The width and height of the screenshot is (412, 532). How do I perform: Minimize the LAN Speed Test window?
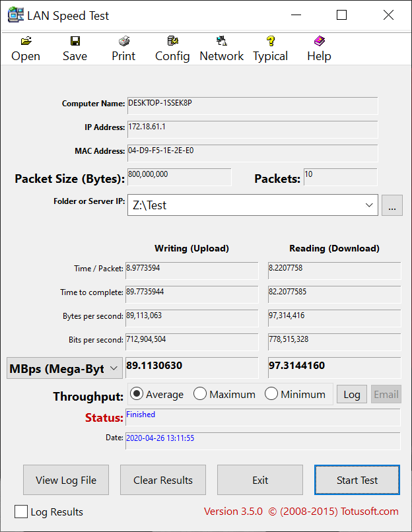click(296, 15)
